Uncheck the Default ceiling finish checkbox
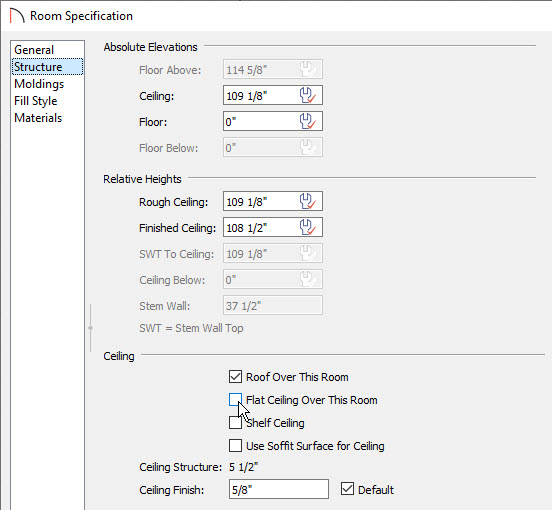 click(347, 489)
